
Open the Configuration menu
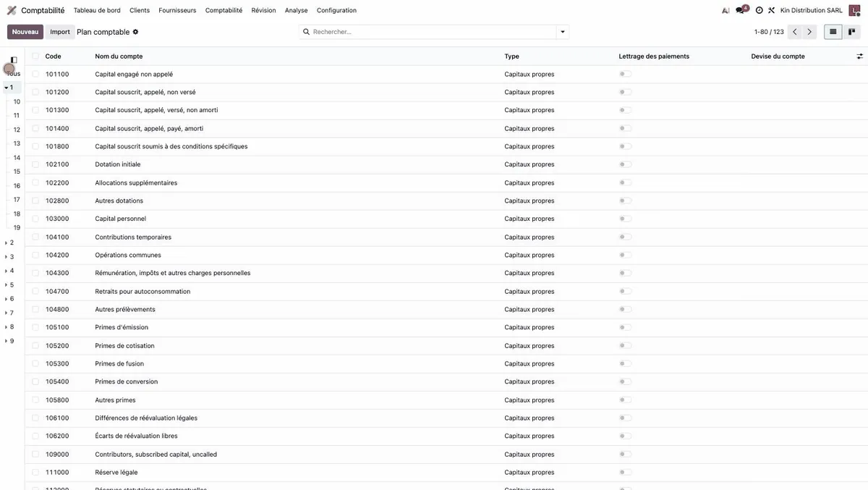pos(336,10)
